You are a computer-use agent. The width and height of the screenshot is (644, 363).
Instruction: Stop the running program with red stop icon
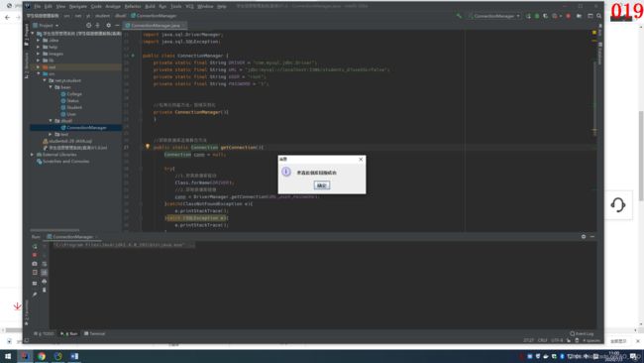568,16
